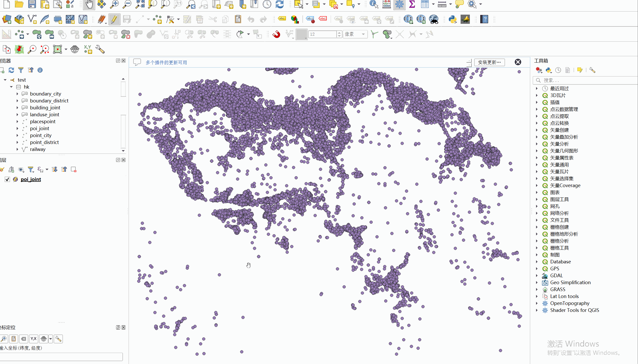Toggle editing with the yellow pencil icon

coord(114,19)
